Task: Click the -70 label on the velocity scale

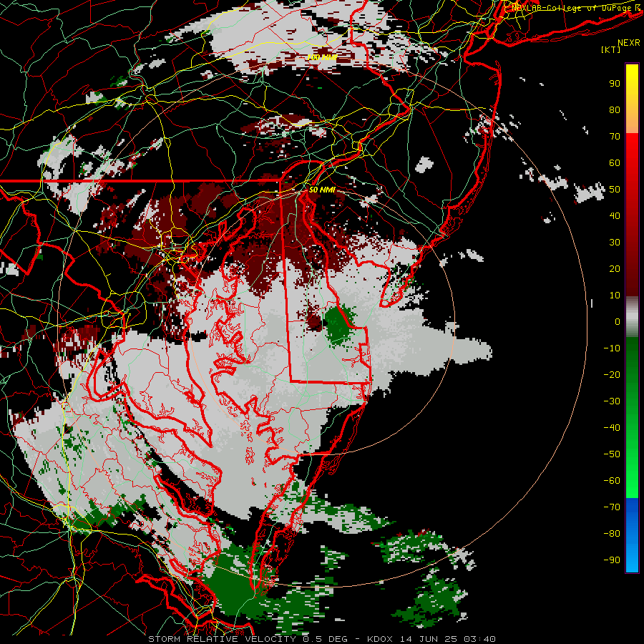Action: click(612, 507)
